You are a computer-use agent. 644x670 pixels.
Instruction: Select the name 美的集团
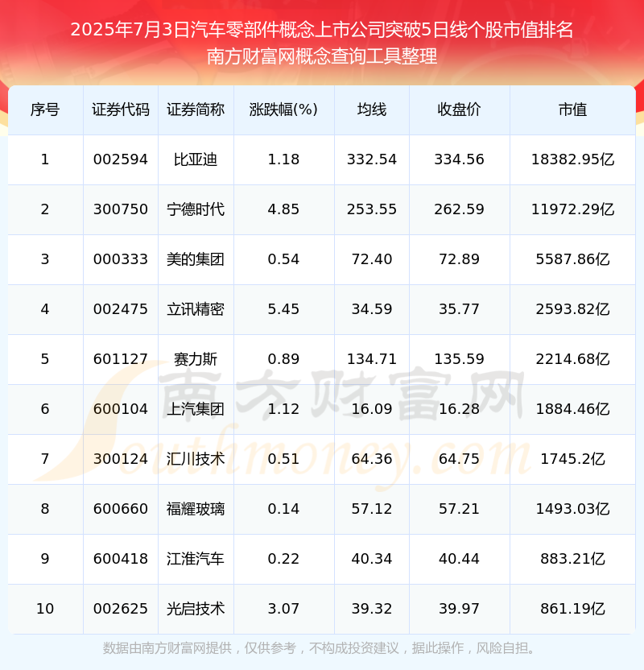click(196, 259)
